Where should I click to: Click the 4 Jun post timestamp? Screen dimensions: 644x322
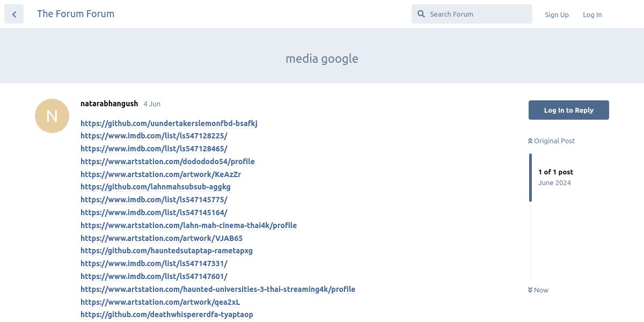coord(152,104)
